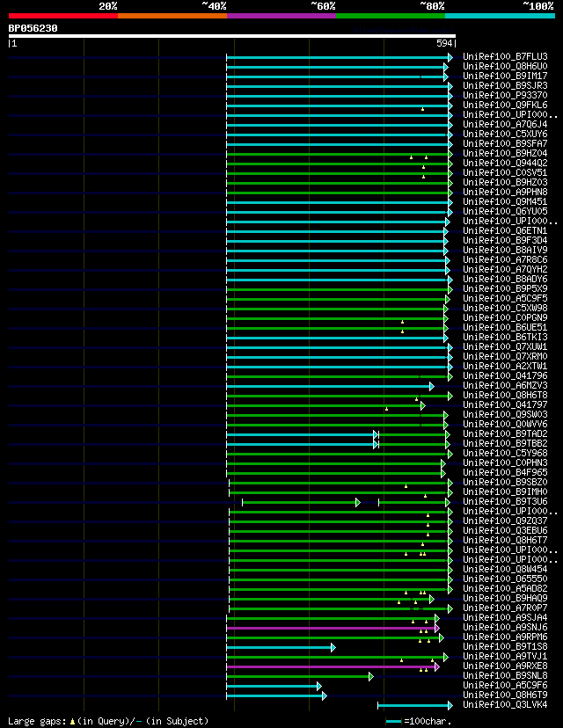Select the UniRef100_Q0WVV6 label

(506, 424)
